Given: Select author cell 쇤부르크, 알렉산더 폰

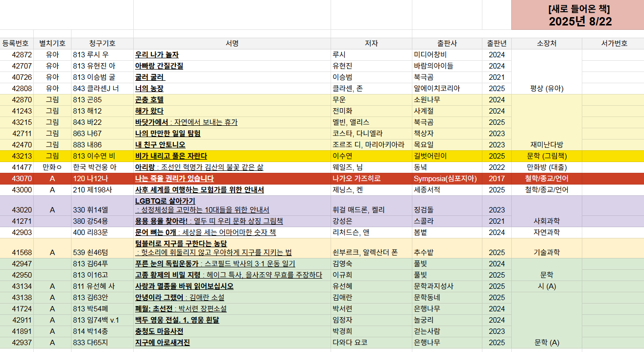Looking at the screenshot, I should 371,249.
